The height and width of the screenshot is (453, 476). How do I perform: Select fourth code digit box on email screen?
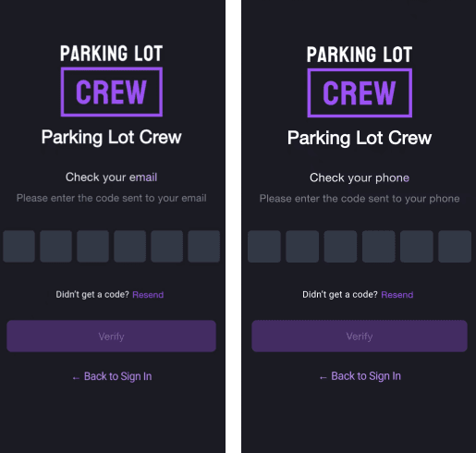pos(129,246)
